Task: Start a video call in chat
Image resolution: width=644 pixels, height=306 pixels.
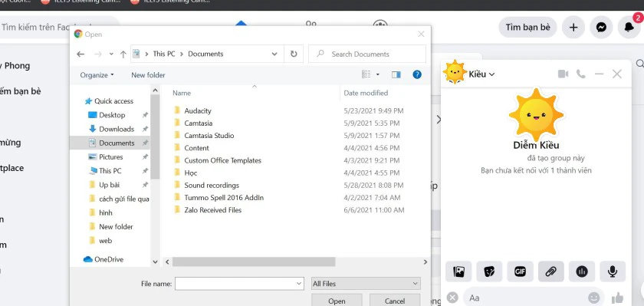Action: [563, 74]
